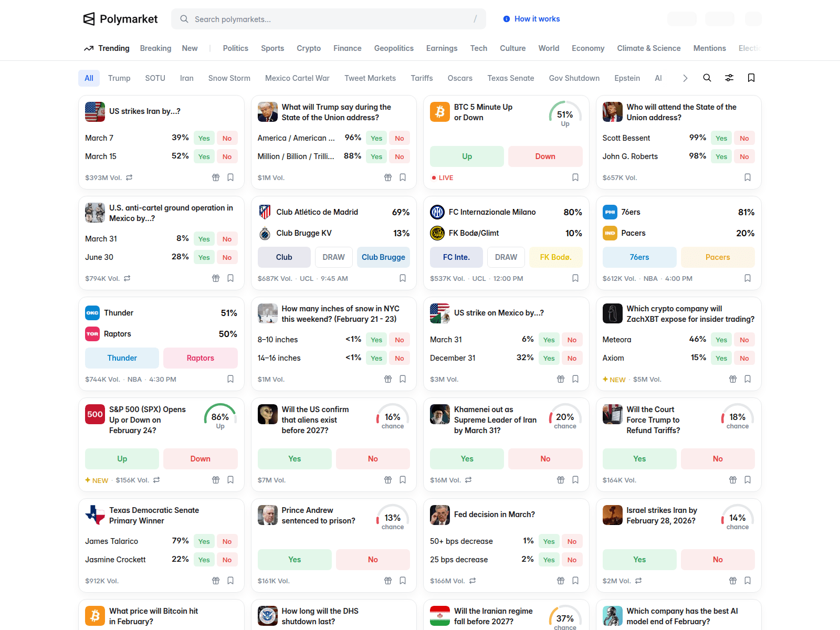Select the Climate & Science category

pyautogui.click(x=649, y=48)
